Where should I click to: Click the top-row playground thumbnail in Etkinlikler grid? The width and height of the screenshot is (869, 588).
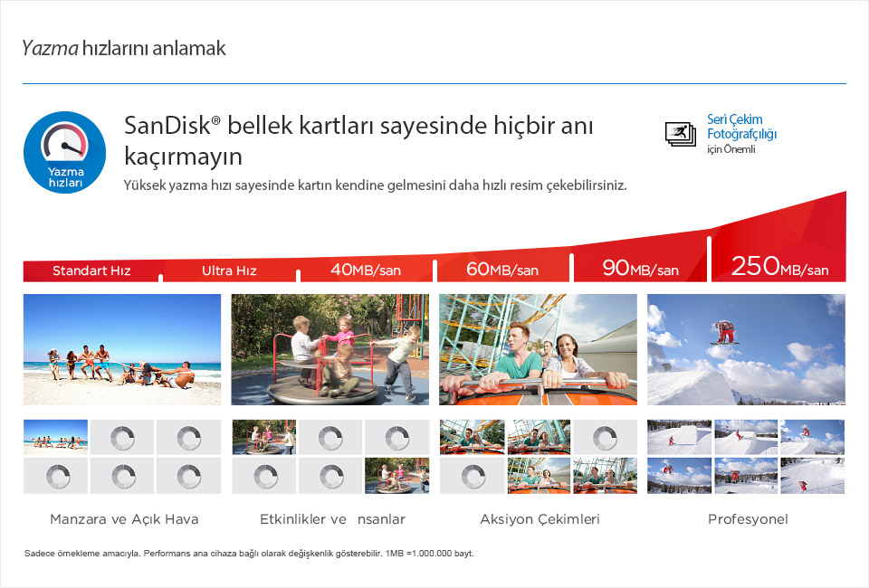click(263, 437)
